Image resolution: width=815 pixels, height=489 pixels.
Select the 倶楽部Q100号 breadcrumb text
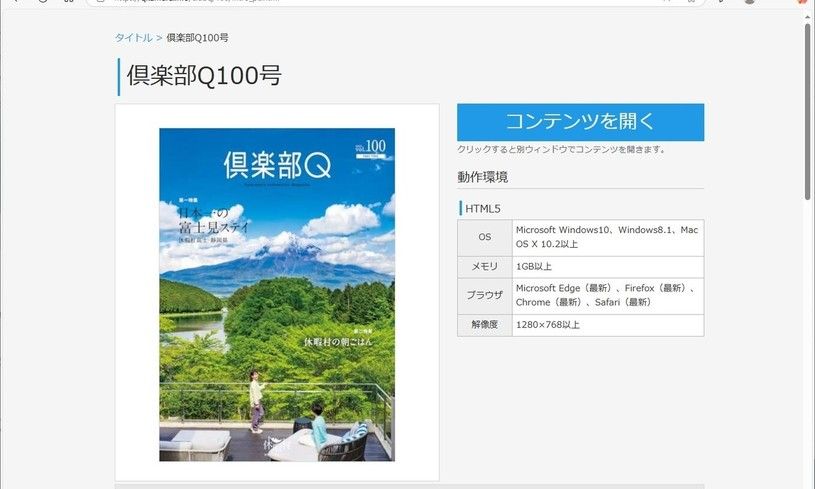coord(198,38)
